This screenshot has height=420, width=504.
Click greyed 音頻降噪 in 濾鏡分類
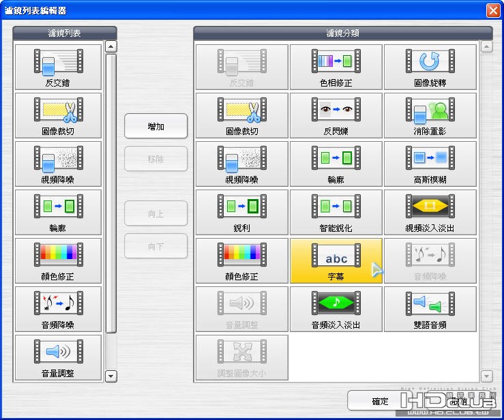[430, 261]
